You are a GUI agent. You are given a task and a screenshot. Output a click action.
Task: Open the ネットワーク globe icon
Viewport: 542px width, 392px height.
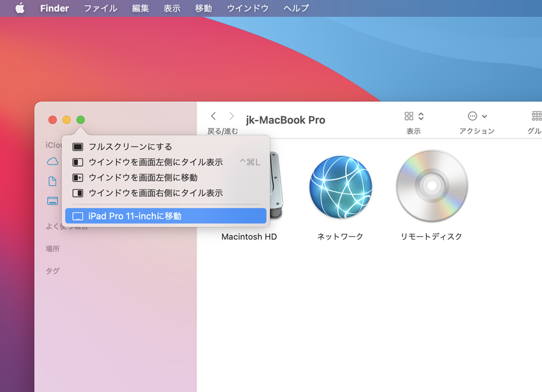(343, 186)
